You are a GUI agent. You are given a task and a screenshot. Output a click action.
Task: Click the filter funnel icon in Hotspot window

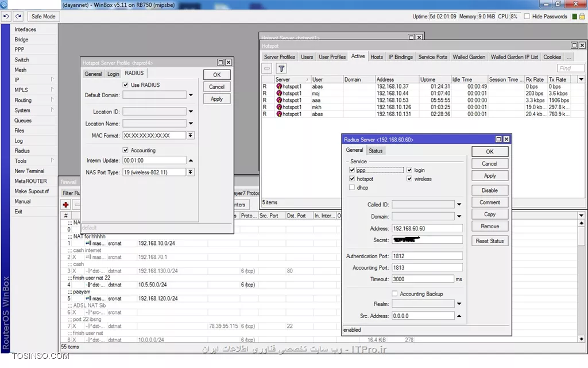(x=281, y=68)
